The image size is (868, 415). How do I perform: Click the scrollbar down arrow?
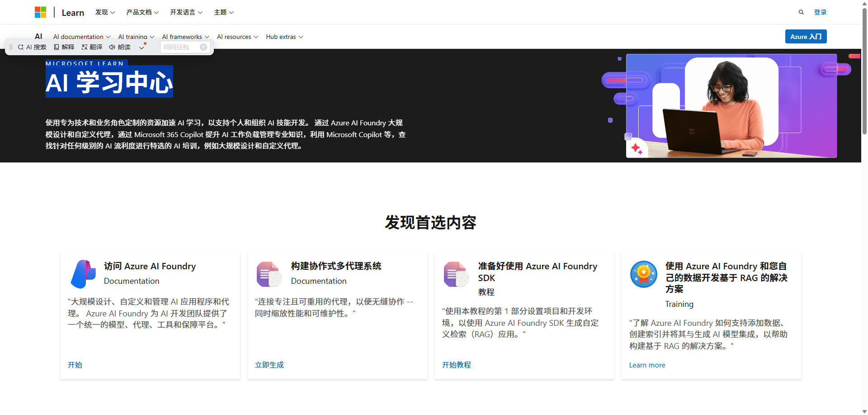click(864, 411)
